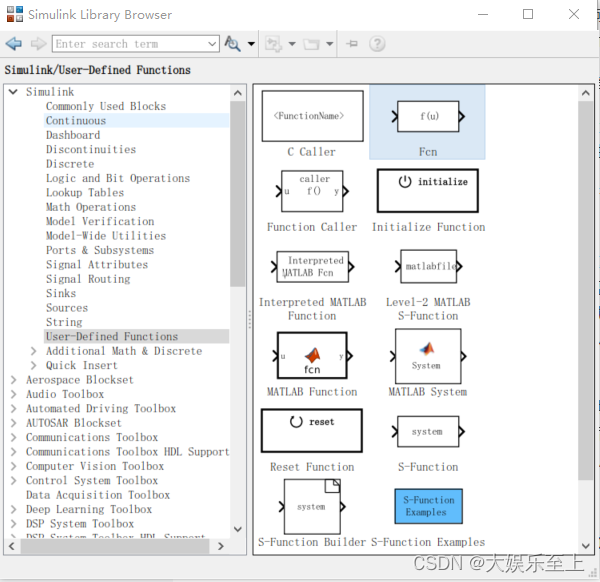Select Commonly Used Blocks library
The width and height of the screenshot is (600, 582).
106,106
